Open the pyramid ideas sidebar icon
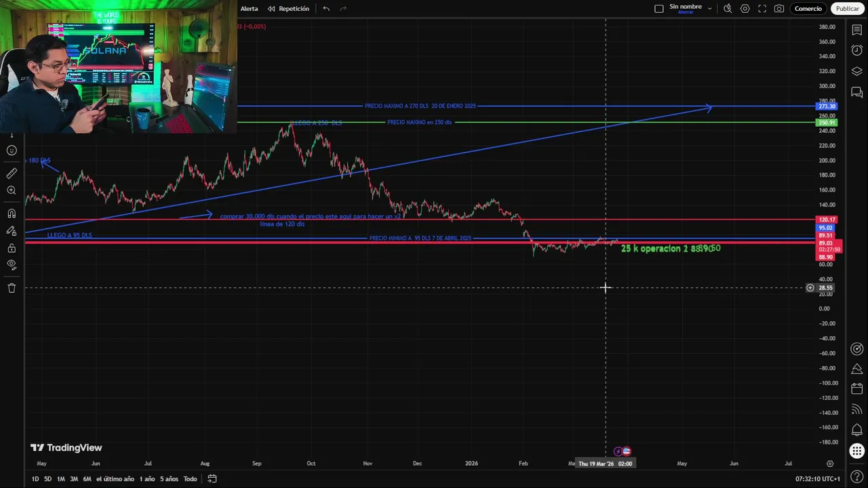The image size is (868, 488). pos(857,369)
